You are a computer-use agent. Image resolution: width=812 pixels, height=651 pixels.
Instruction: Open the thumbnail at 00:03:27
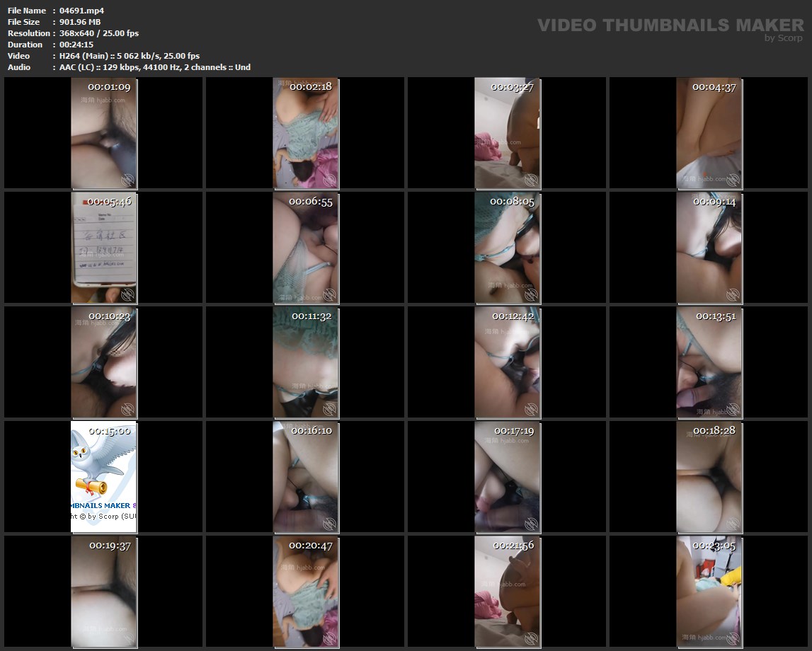[507, 133]
